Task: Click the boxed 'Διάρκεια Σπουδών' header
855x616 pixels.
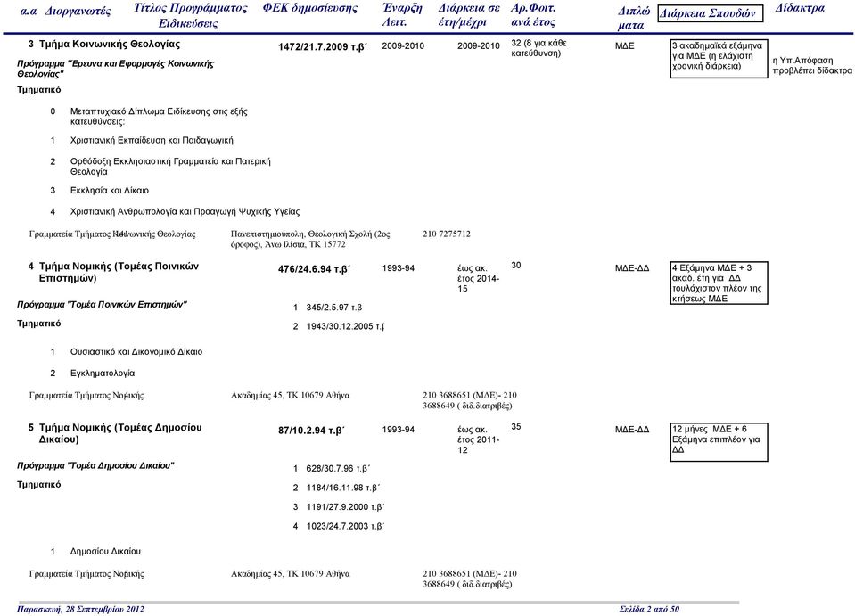Action: tap(710, 13)
